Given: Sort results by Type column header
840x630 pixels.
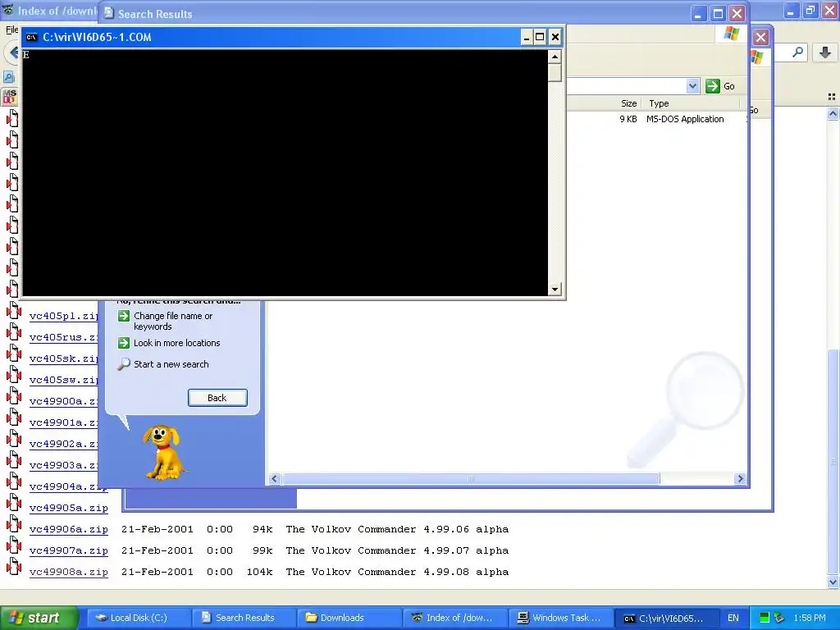Looking at the screenshot, I should click(x=659, y=103).
